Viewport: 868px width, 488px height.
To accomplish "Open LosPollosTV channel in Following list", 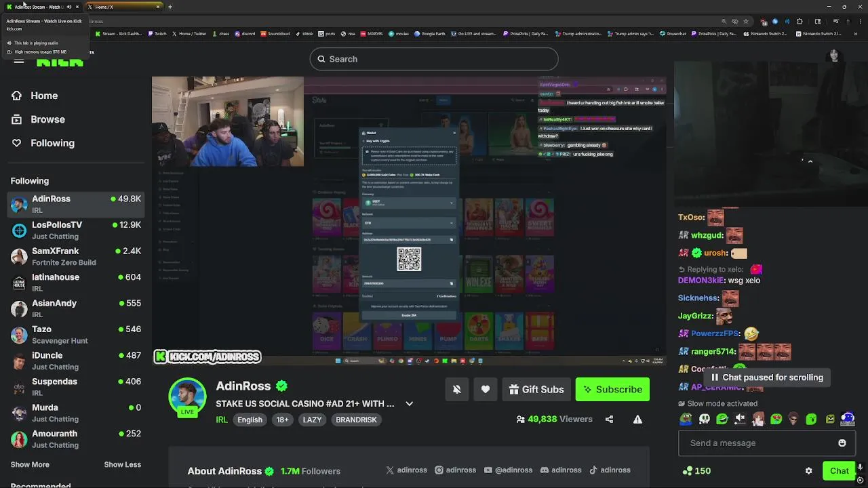I will tap(76, 230).
